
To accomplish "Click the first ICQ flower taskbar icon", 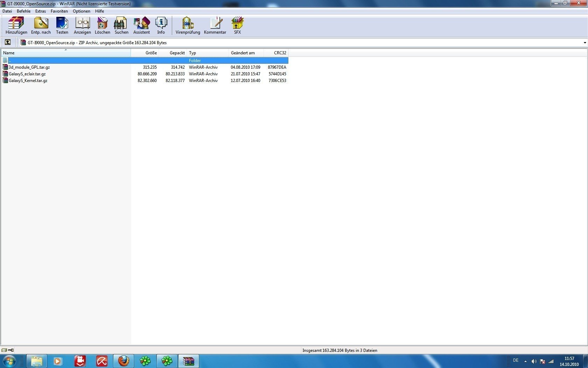I will pyautogui.click(x=145, y=361).
